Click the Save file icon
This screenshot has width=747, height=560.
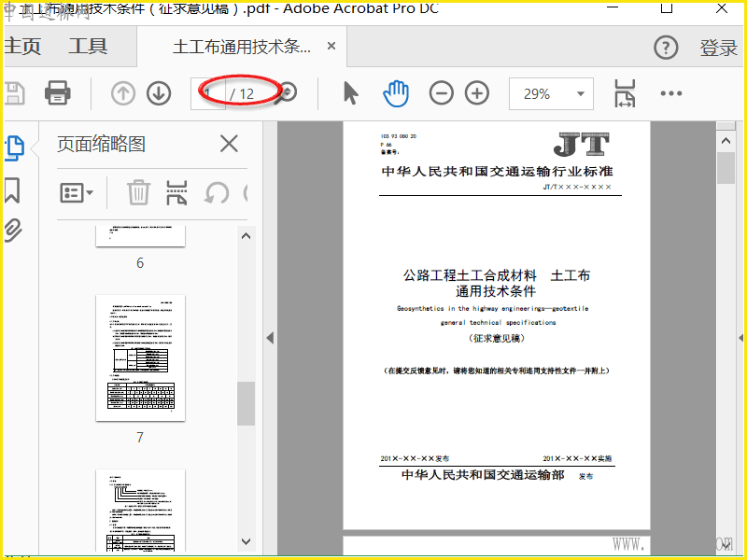pyautogui.click(x=14, y=93)
